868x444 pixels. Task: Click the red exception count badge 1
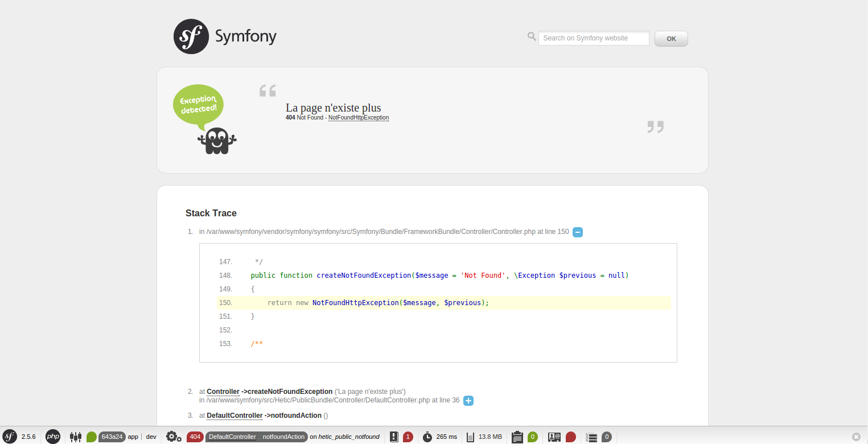[x=408, y=437]
